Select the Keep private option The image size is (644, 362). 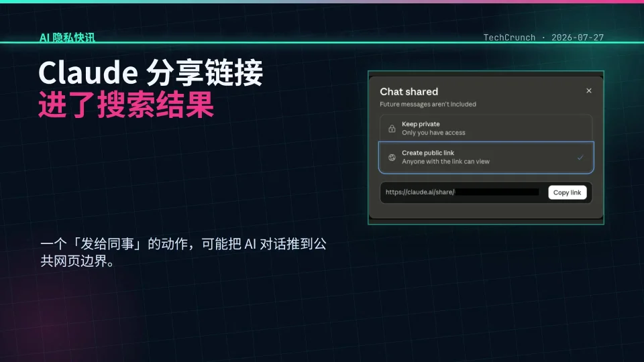[486, 128]
